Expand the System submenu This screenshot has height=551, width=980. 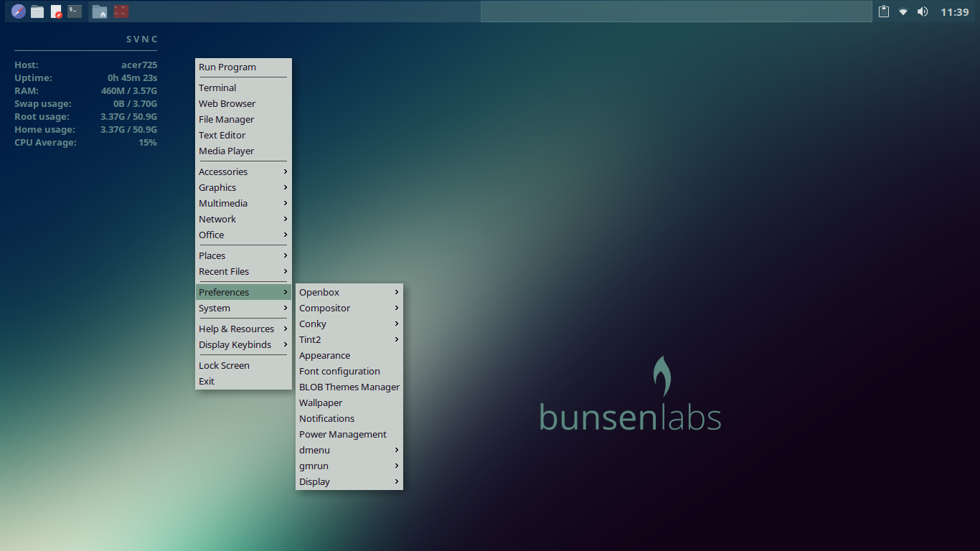(x=243, y=309)
